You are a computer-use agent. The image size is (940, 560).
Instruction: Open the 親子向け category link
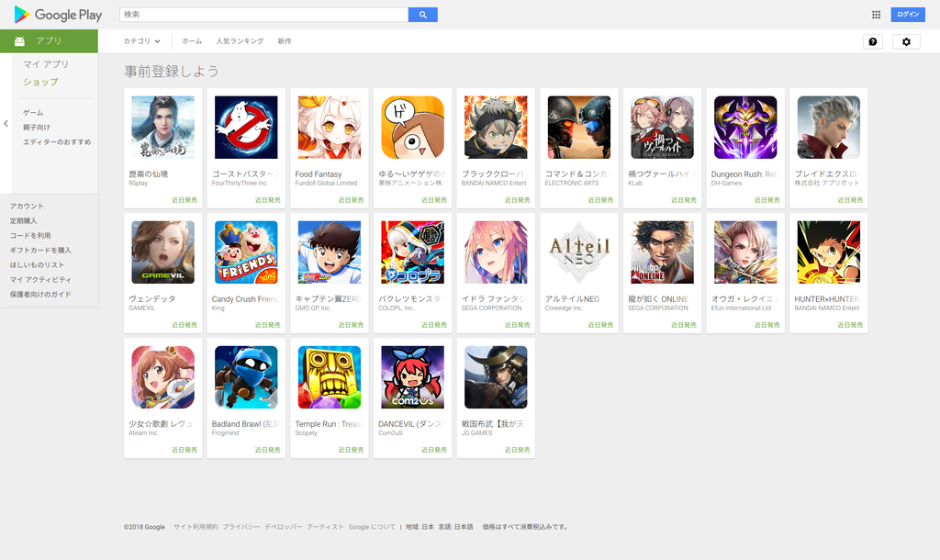[37, 127]
